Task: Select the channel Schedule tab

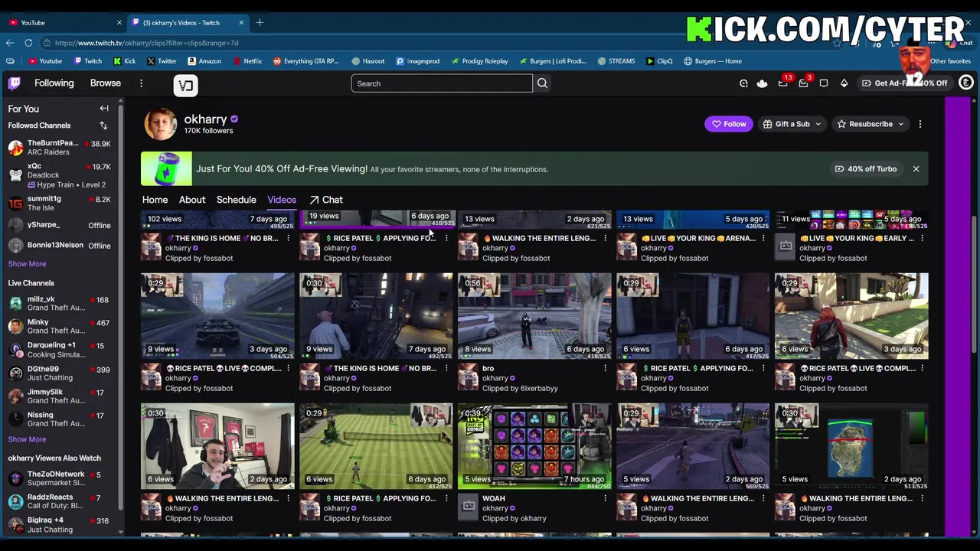Action: [x=236, y=200]
